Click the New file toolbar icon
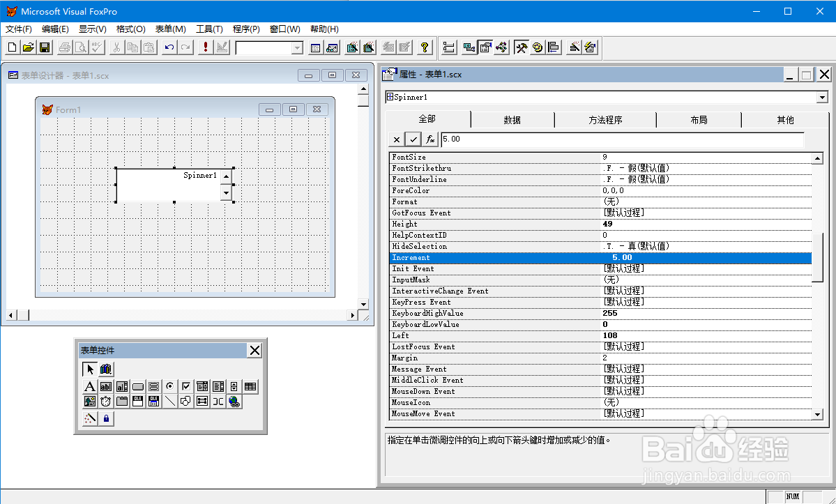The image size is (836, 504). pos(13,47)
